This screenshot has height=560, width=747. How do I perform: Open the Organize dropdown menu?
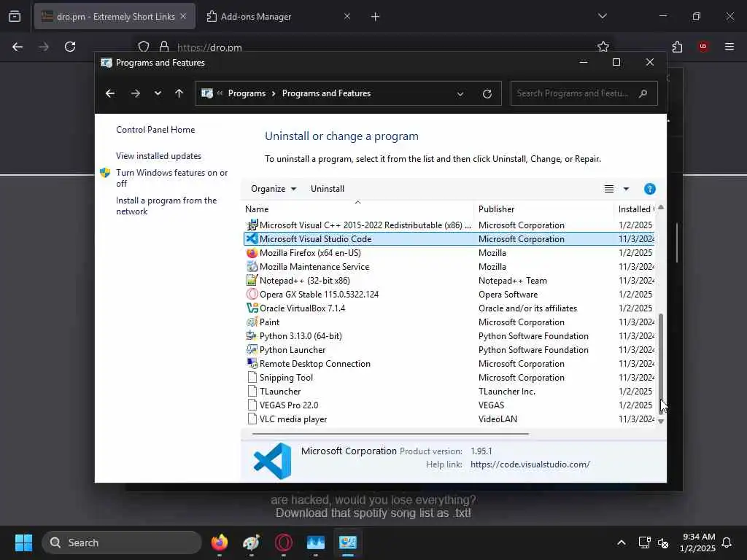(274, 189)
